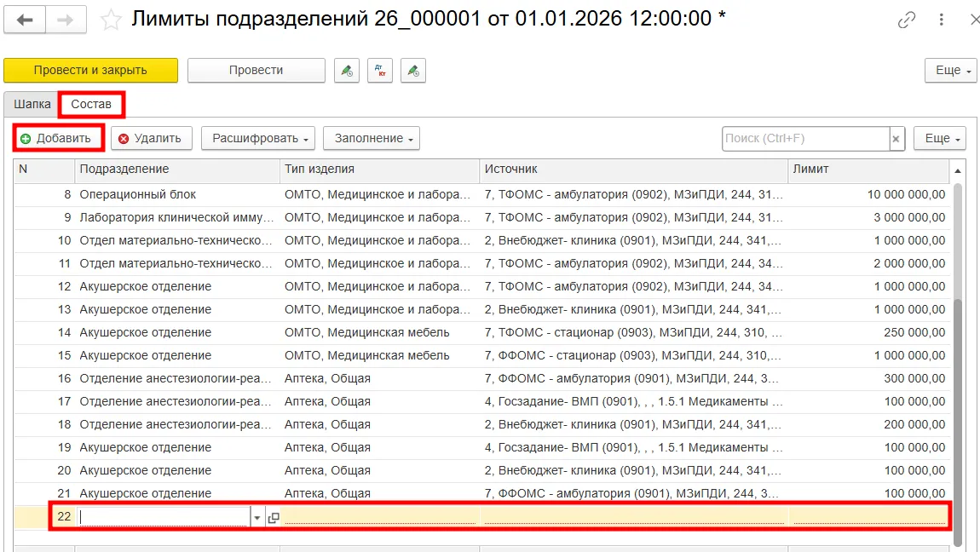The height and width of the screenshot is (552, 980).
Task: Open the top-right Еще dropdown
Action: tap(951, 71)
